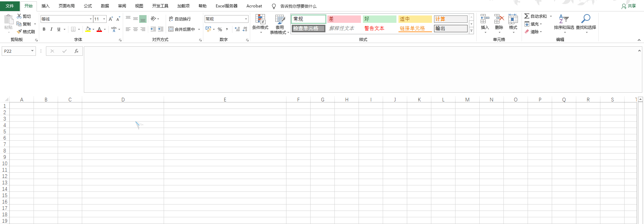644x224 pixels.
Task: Open the number format dropdown showing 常规
Action: click(x=246, y=19)
